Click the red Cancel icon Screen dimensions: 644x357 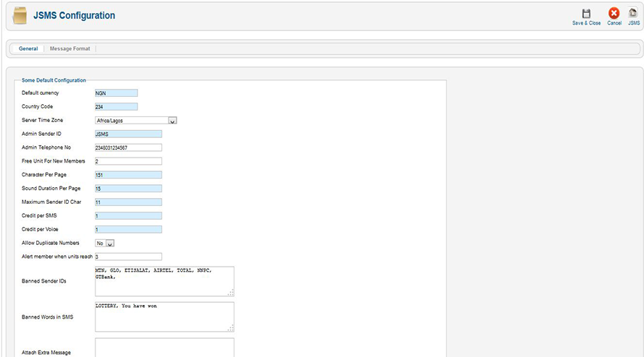pyautogui.click(x=614, y=14)
